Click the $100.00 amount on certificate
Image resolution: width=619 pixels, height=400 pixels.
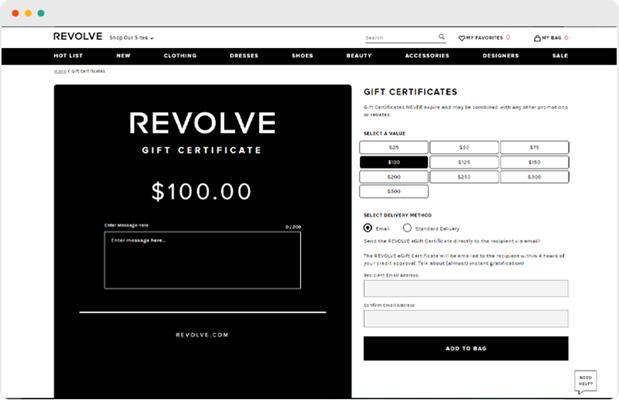pos(201,192)
